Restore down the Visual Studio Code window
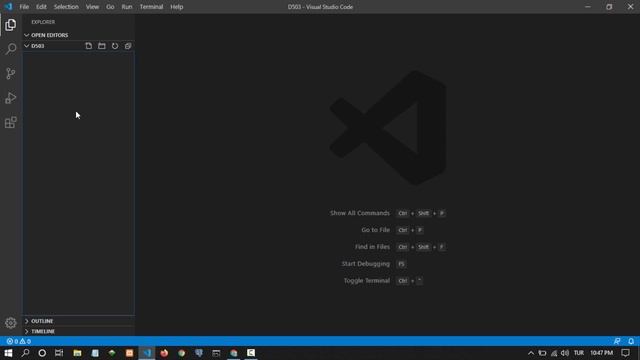640x360 pixels. point(609,7)
